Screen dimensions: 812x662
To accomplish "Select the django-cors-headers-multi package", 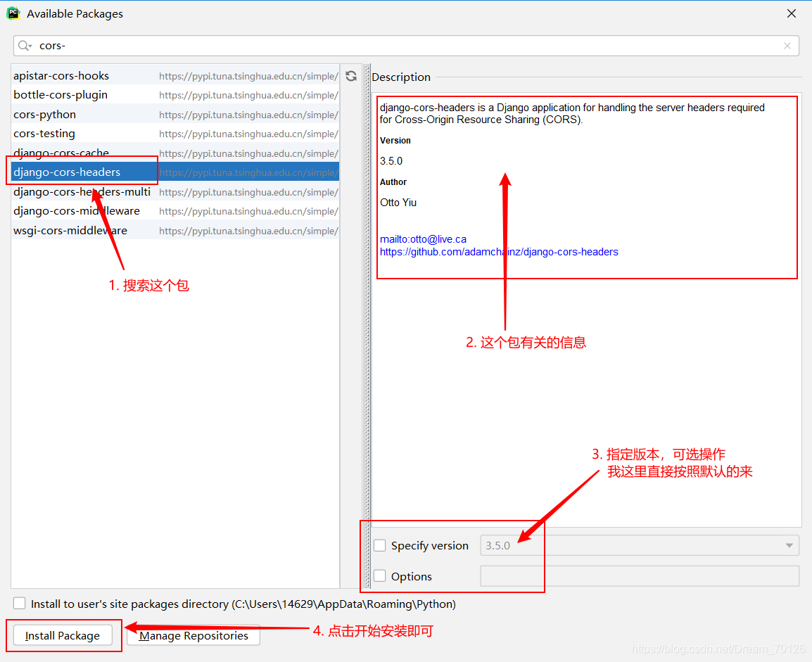I will coord(175,192).
